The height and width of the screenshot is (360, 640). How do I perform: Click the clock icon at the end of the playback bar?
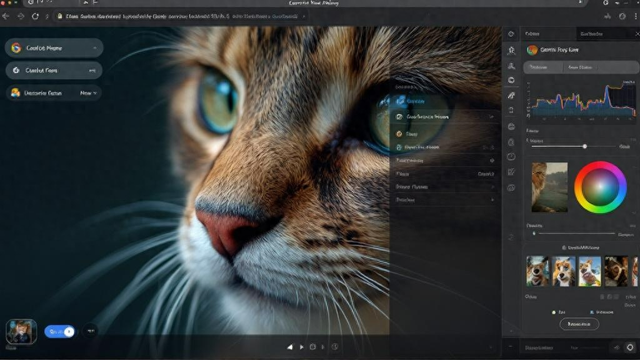pos(335,347)
